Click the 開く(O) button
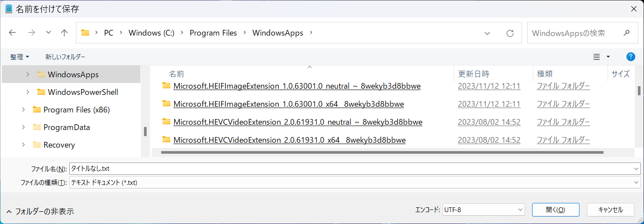Image resolution: width=644 pixels, height=224 pixels. (x=555, y=210)
